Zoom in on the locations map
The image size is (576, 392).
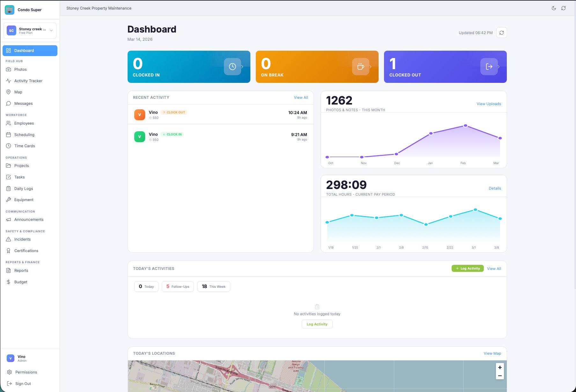[x=500, y=367]
